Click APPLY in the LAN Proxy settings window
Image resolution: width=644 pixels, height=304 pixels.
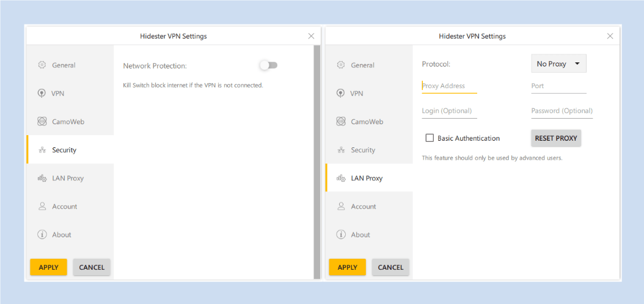pyautogui.click(x=347, y=267)
